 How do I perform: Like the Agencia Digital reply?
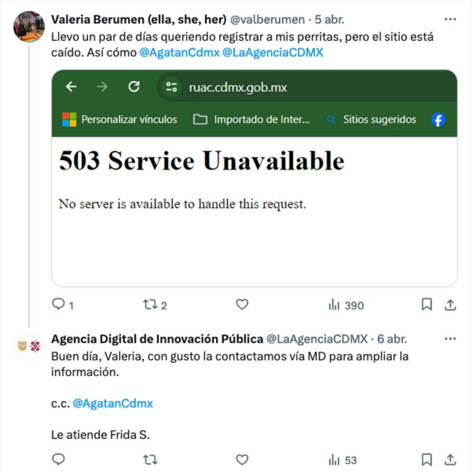click(242, 460)
